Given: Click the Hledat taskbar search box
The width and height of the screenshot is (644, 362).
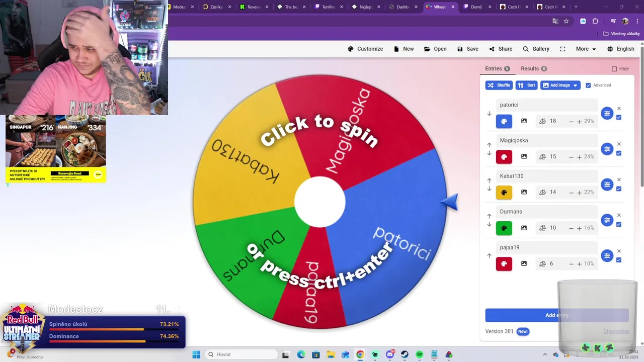Looking at the screenshot, I should click(x=242, y=354).
